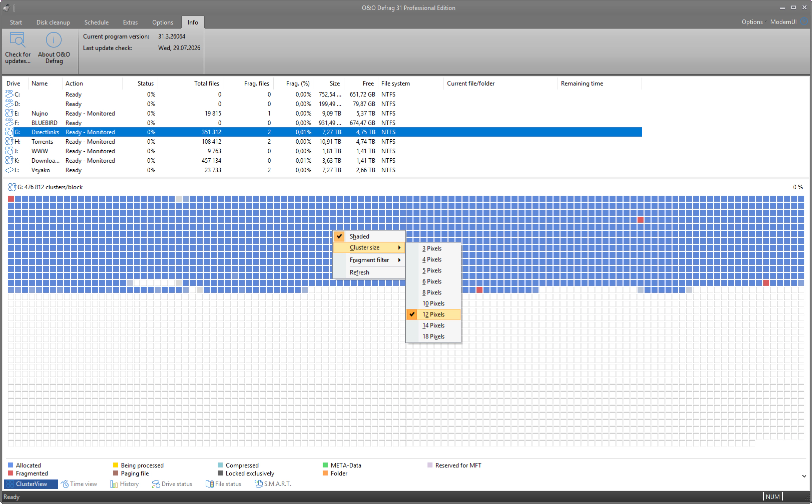Click the orange Folder legend swatch

click(x=325, y=473)
